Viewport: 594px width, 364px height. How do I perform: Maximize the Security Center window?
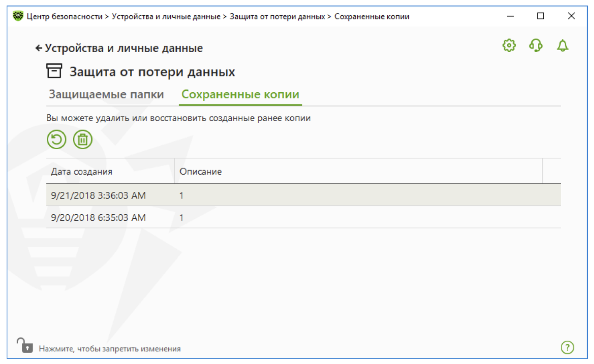pyautogui.click(x=541, y=16)
